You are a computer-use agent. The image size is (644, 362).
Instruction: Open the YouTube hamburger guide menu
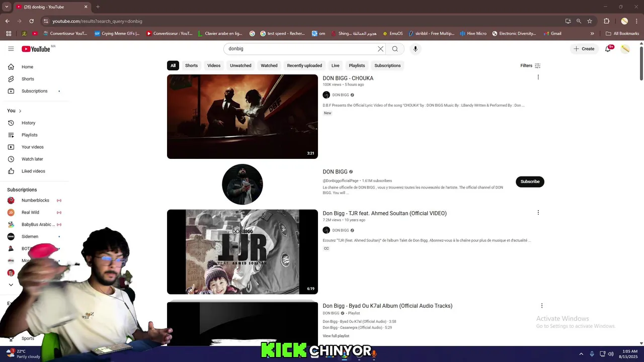pos(11,49)
